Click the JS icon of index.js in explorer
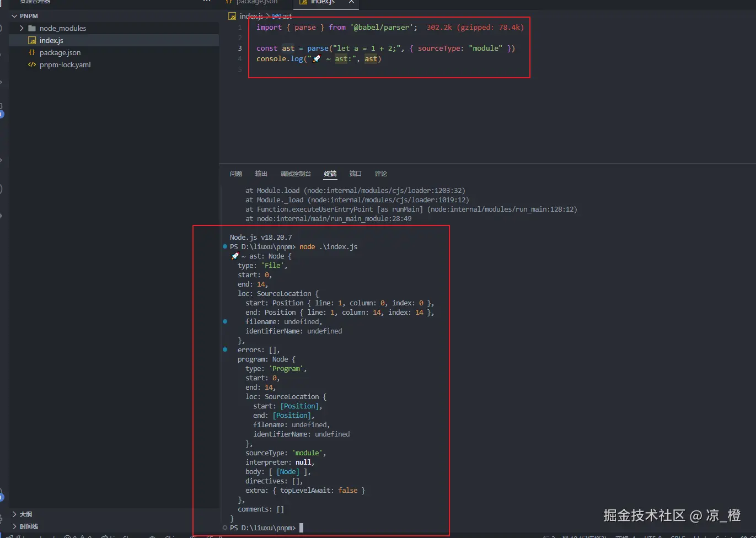Image resolution: width=756 pixels, height=538 pixels. point(32,40)
